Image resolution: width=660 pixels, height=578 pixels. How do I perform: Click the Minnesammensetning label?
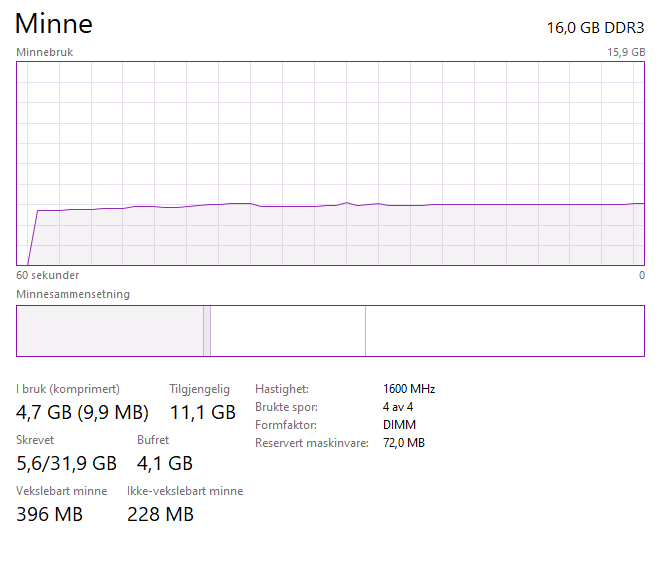(73, 294)
